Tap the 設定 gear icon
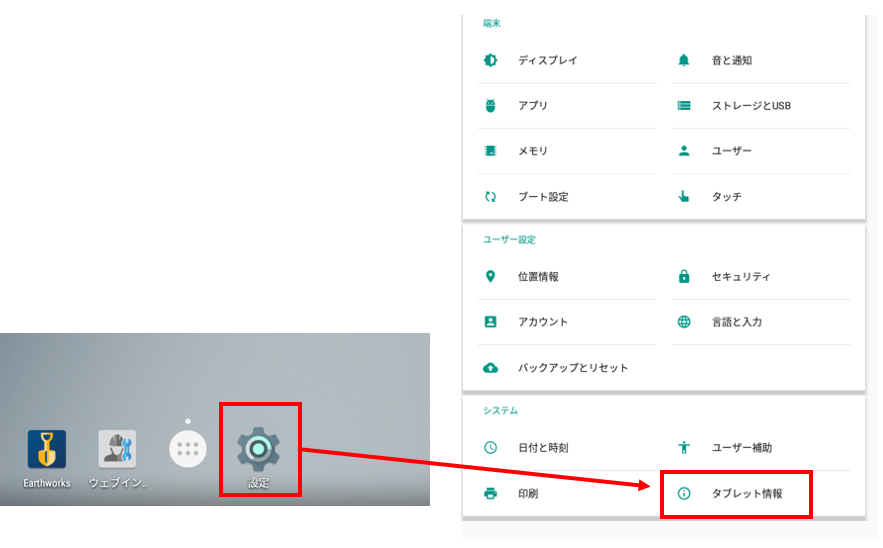The image size is (883, 548). 258,449
